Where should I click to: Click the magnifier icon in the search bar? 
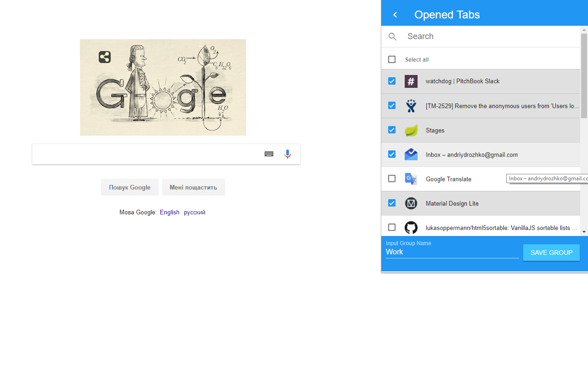393,36
